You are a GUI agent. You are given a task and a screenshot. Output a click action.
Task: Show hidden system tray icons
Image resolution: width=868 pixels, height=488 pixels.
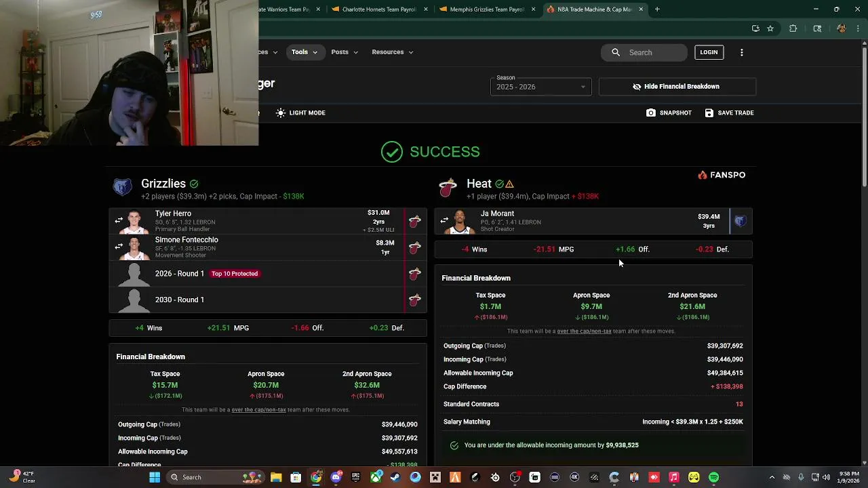772,477
